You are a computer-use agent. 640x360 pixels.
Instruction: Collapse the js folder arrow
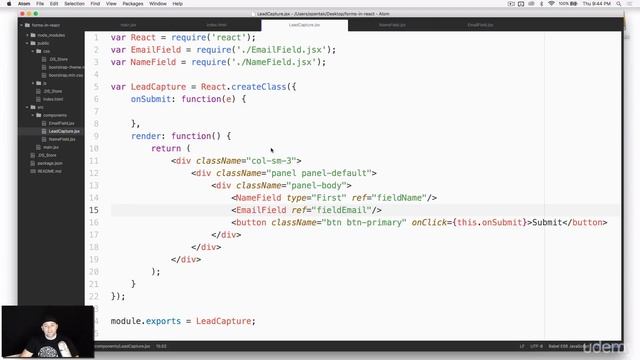click(33, 83)
